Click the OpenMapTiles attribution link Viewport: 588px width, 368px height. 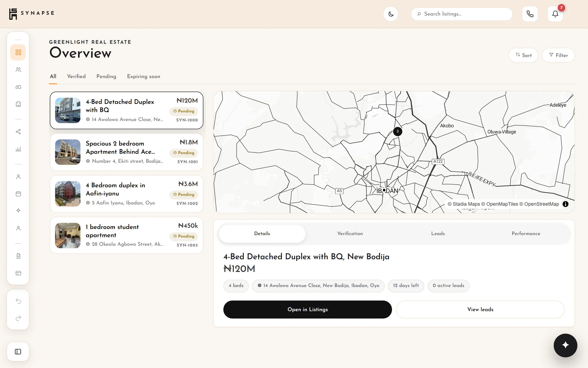[x=500, y=204]
